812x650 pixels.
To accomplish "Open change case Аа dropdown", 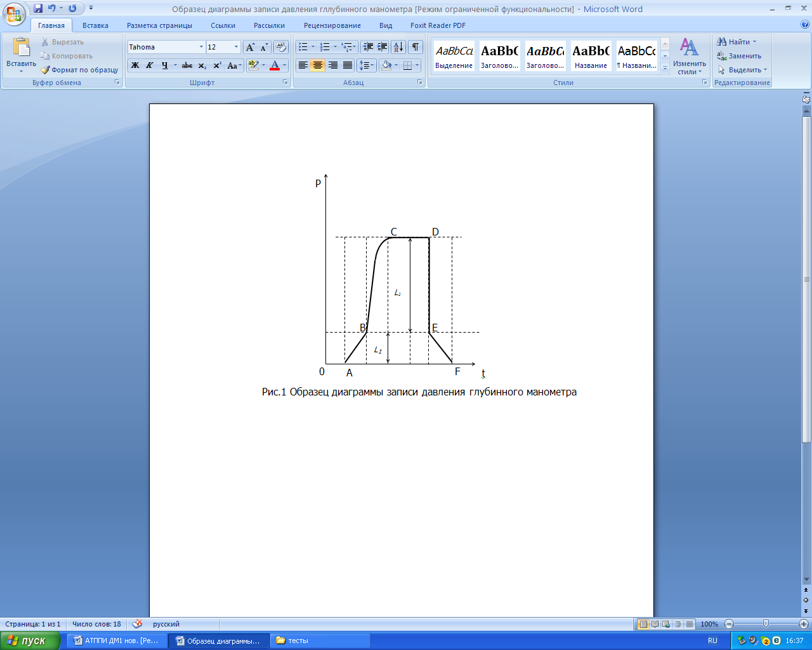I will click(234, 65).
